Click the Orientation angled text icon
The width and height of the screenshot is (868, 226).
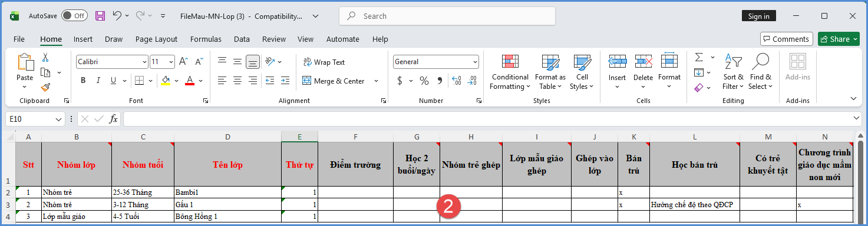pos(270,61)
